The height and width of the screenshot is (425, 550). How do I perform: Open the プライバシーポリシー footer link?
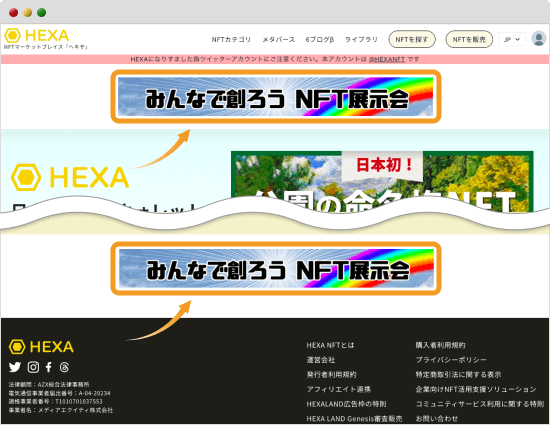(x=451, y=360)
